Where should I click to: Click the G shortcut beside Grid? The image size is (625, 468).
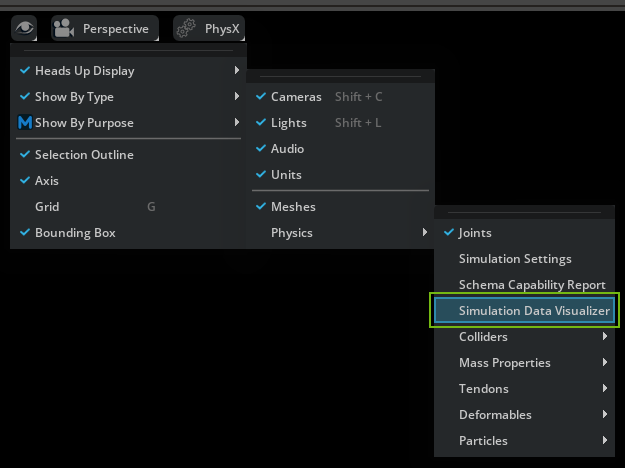click(x=151, y=206)
